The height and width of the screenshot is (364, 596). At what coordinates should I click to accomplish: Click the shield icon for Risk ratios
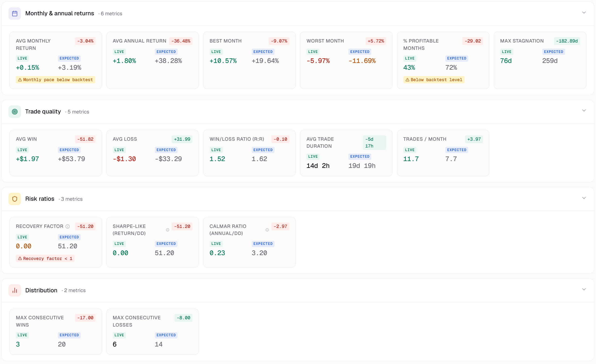click(x=15, y=199)
